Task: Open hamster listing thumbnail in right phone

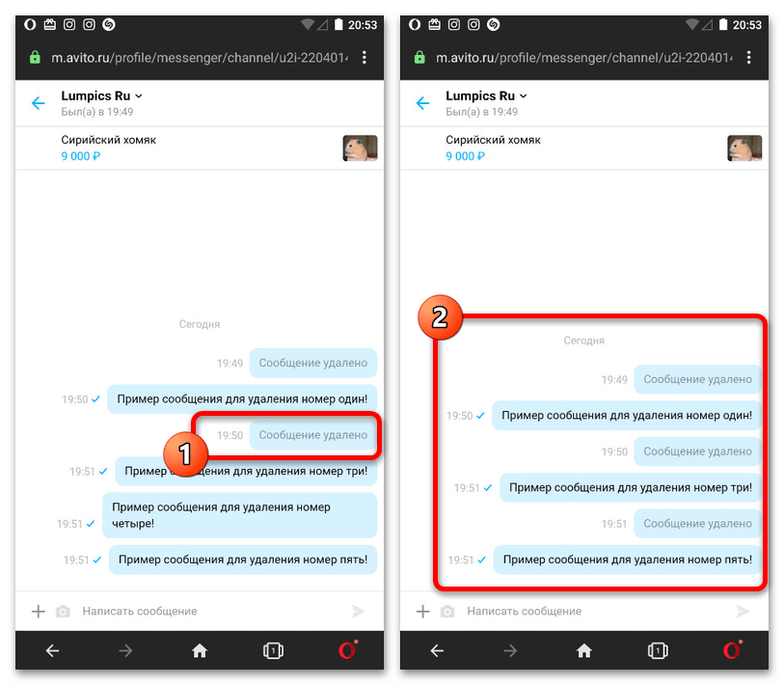Action: [x=744, y=149]
